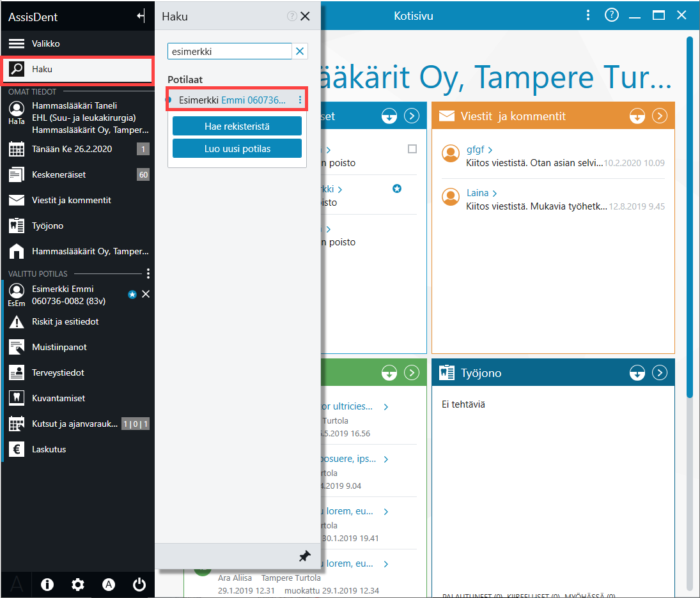Open Kuvantamiset imaging
The width and height of the screenshot is (700, 598).
[x=77, y=398]
